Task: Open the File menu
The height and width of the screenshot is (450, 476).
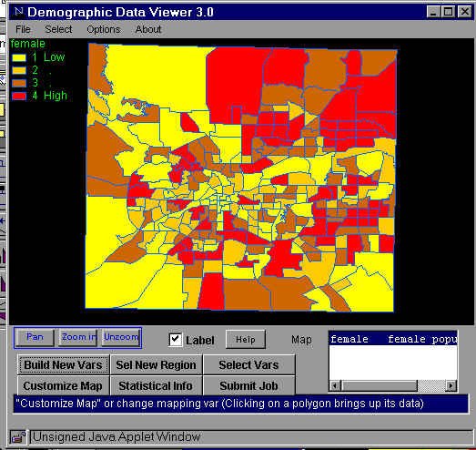Action: (23, 29)
